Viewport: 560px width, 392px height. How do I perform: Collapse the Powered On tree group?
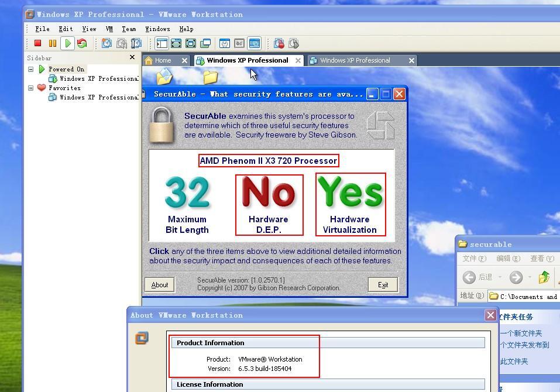click(31, 69)
